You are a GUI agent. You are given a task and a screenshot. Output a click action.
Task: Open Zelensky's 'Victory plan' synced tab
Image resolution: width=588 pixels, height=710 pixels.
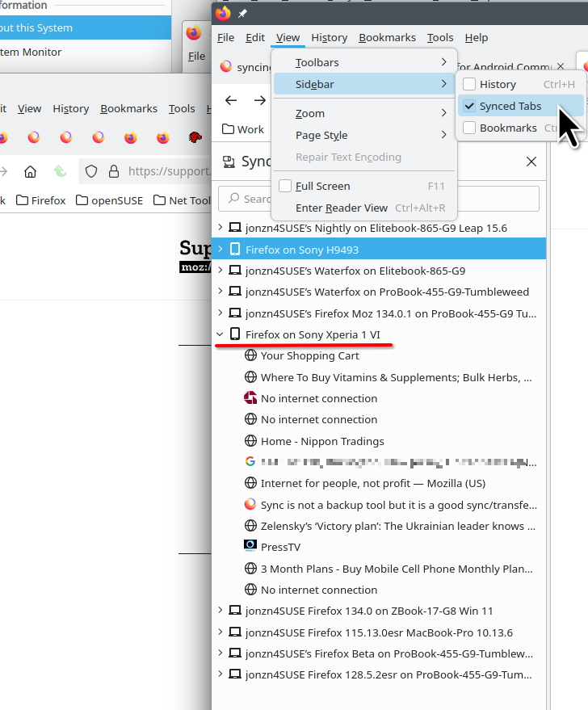(x=398, y=526)
